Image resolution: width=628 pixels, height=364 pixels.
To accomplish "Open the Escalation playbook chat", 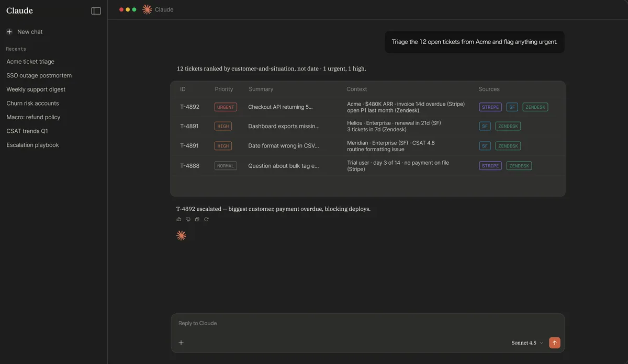I will (32, 145).
